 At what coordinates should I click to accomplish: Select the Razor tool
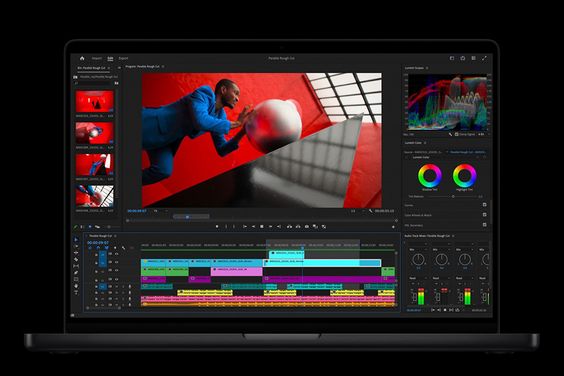(76, 259)
